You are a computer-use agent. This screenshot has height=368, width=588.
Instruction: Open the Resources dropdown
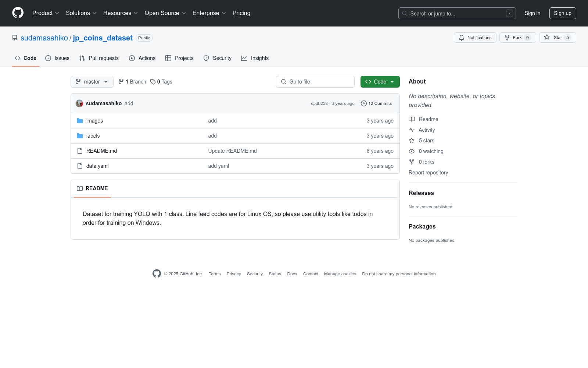pyautogui.click(x=121, y=13)
